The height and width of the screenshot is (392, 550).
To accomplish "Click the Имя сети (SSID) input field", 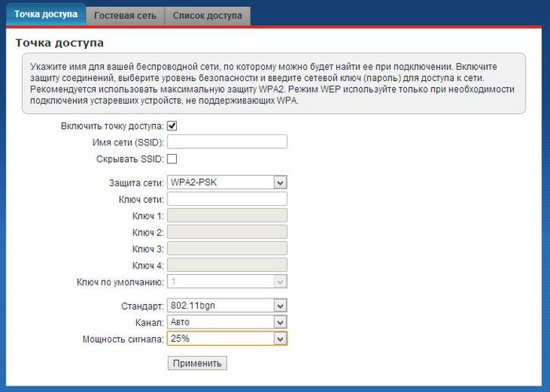I will click(227, 142).
